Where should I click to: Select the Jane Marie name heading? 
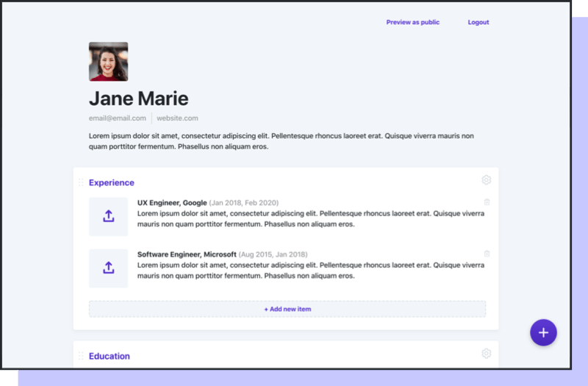click(x=138, y=99)
